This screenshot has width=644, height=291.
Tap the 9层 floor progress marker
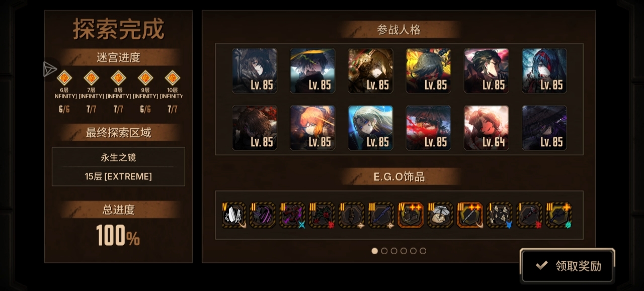click(145, 78)
